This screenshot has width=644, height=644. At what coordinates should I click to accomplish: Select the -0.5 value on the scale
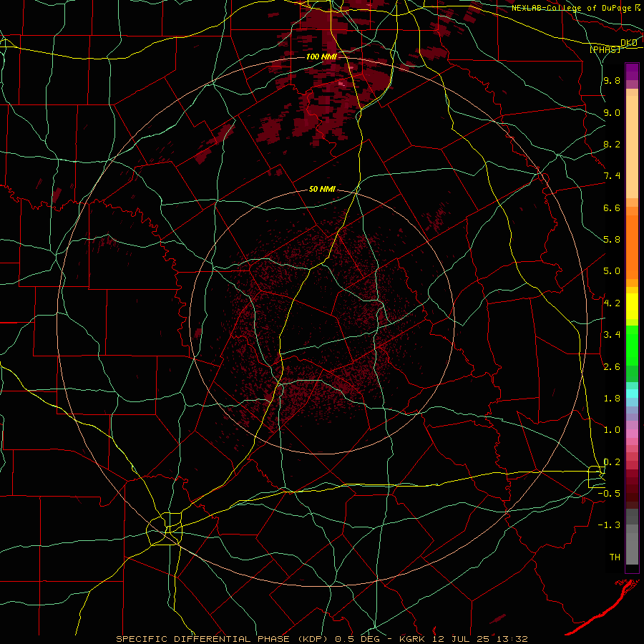click(609, 494)
